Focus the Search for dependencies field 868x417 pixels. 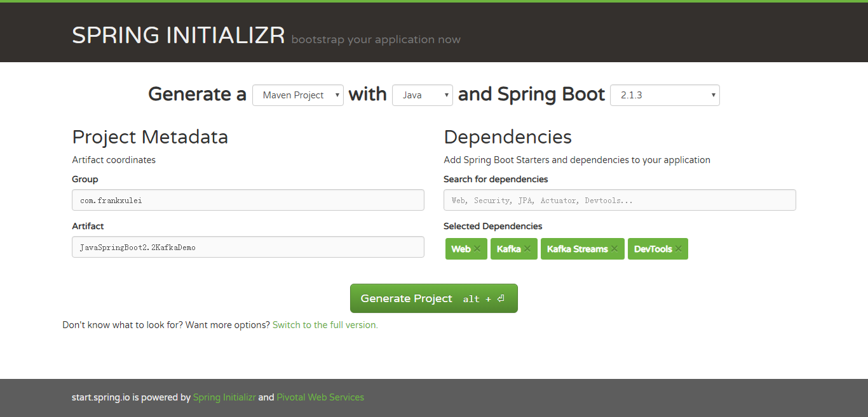coord(620,200)
